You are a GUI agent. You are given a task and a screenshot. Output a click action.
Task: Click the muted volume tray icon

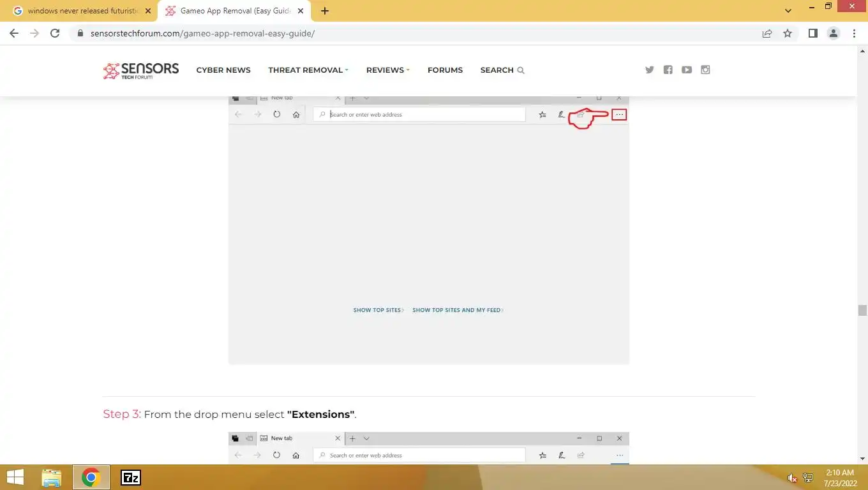[792, 478]
